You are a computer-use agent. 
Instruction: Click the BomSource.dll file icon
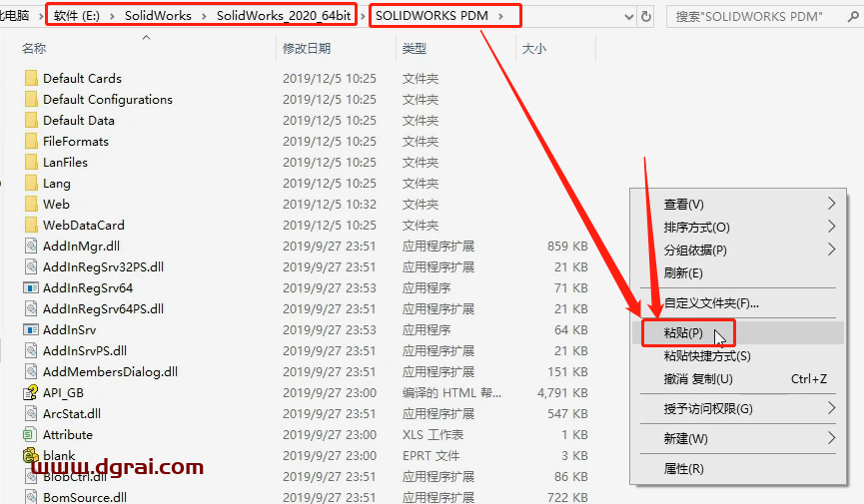(x=31, y=497)
